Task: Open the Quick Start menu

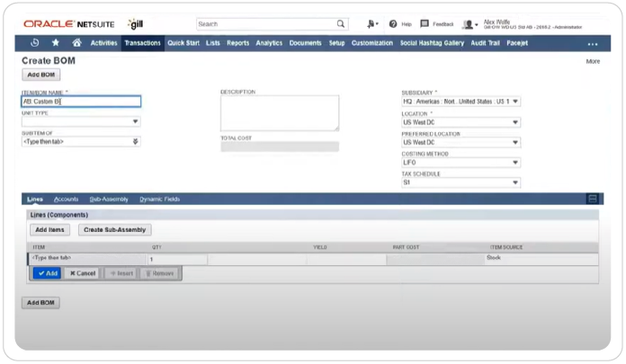Action: (183, 43)
